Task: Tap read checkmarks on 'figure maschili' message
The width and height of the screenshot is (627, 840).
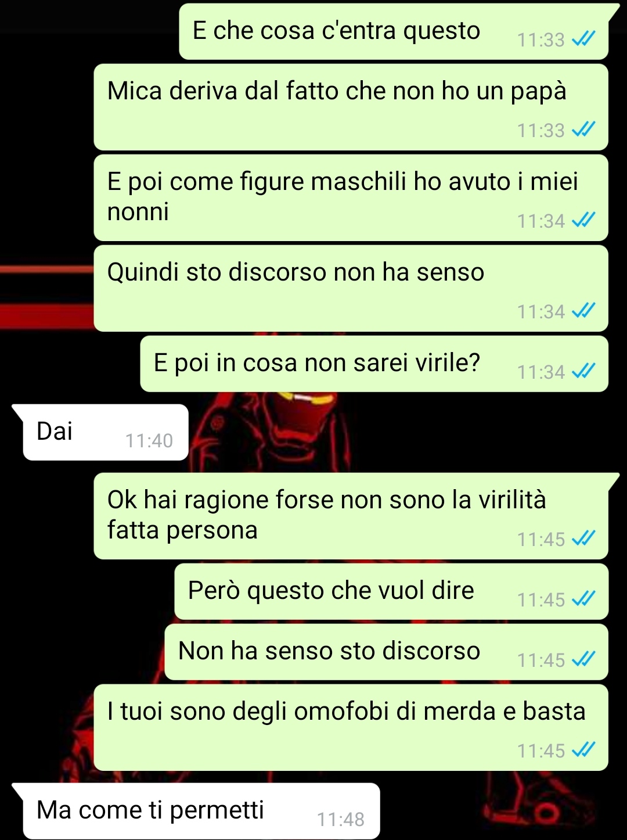Action: [x=583, y=221]
